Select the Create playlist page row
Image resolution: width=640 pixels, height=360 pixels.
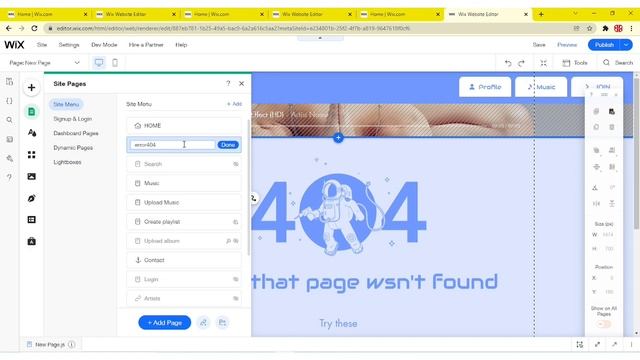pyautogui.click(x=184, y=222)
